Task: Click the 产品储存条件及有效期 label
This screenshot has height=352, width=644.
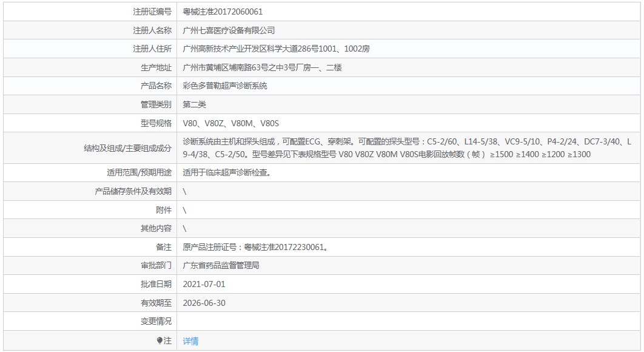Action: click(x=133, y=191)
